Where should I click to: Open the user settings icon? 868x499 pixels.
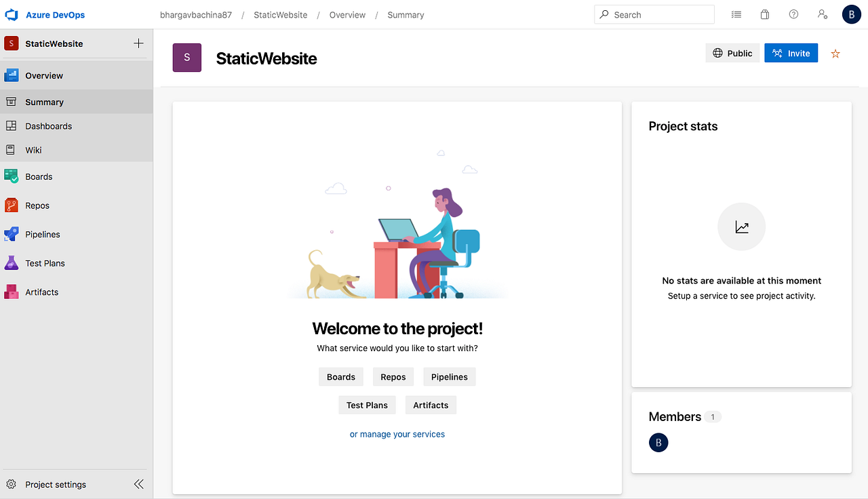(823, 14)
